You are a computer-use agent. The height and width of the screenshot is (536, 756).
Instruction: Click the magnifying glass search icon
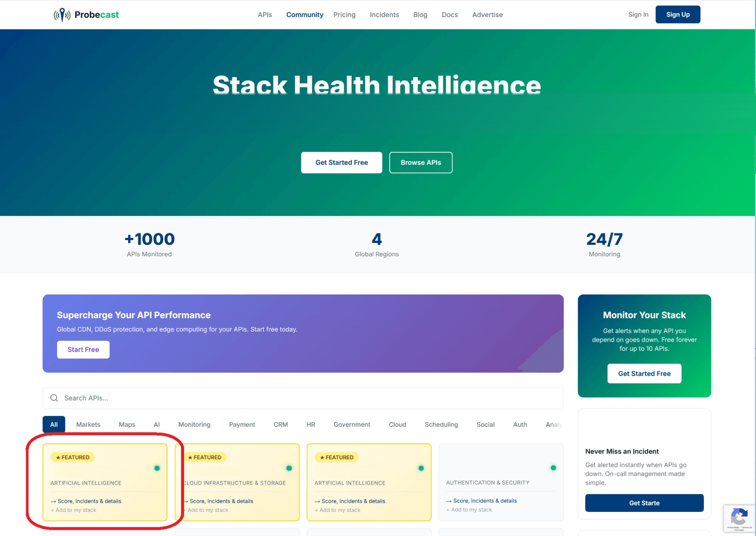pyautogui.click(x=54, y=398)
